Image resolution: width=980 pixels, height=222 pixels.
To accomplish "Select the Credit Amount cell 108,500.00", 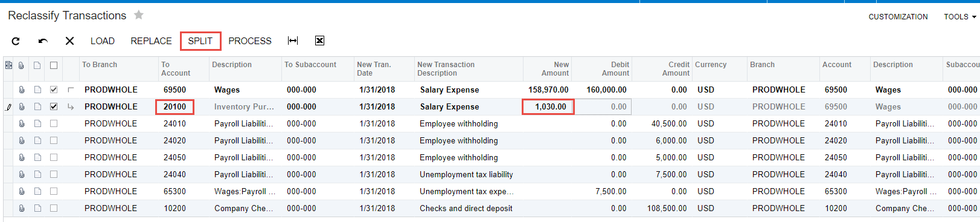I will tap(662, 208).
